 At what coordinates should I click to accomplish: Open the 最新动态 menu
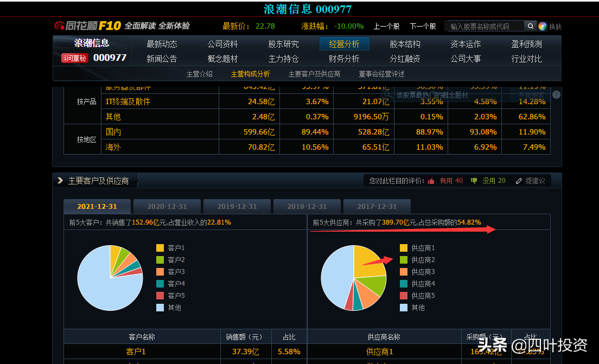162,44
